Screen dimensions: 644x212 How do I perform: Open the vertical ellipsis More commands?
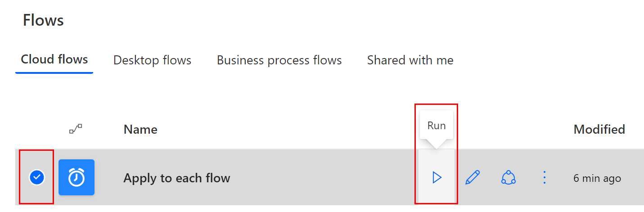coord(545,178)
